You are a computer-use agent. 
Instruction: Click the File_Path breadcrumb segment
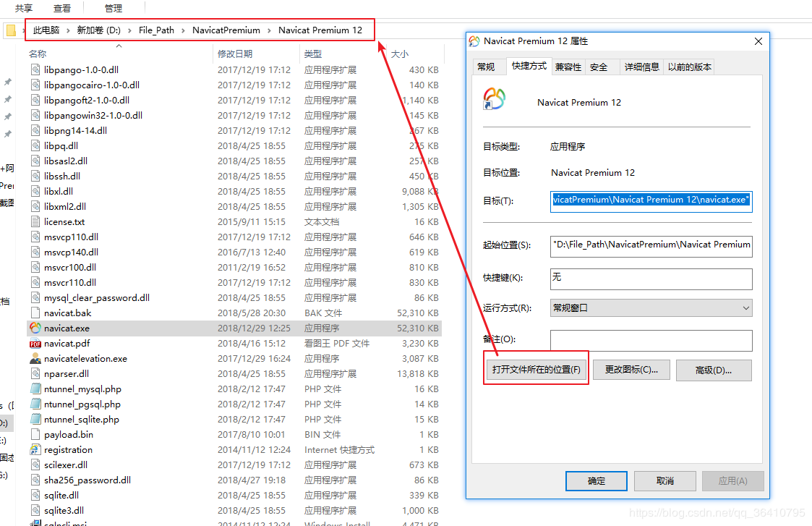pyautogui.click(x=156, y=30)
